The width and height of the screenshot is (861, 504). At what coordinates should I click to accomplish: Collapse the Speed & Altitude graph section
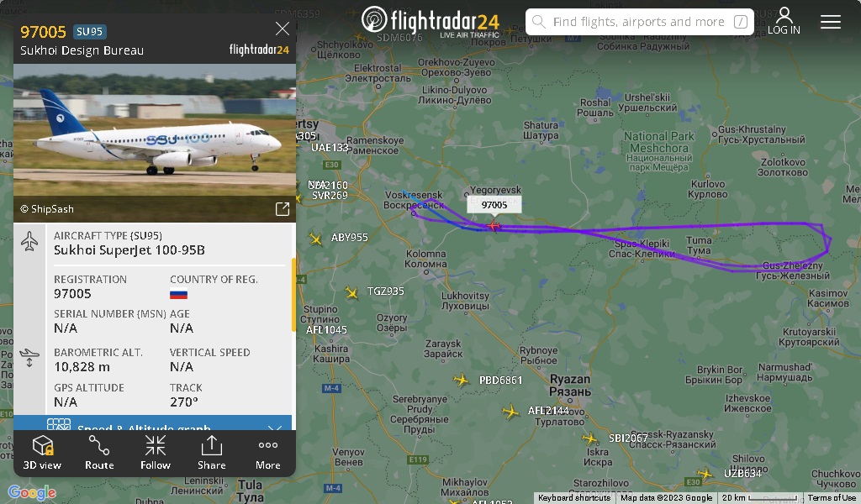click(274, 427)
